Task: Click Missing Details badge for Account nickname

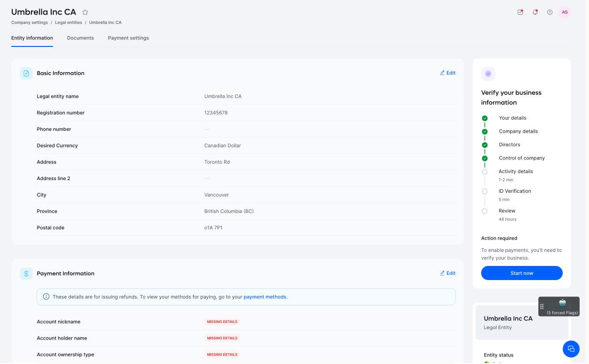Action: point(222,322)
